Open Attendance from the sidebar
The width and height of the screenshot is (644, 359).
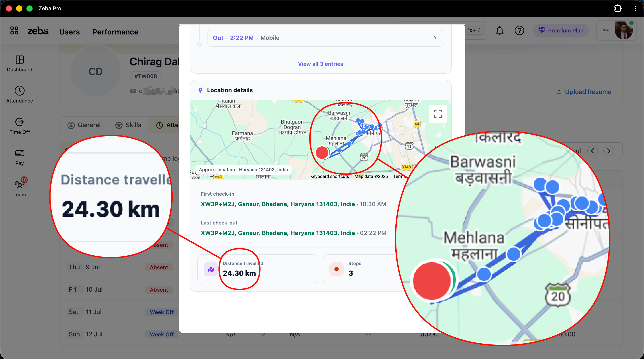19,95
